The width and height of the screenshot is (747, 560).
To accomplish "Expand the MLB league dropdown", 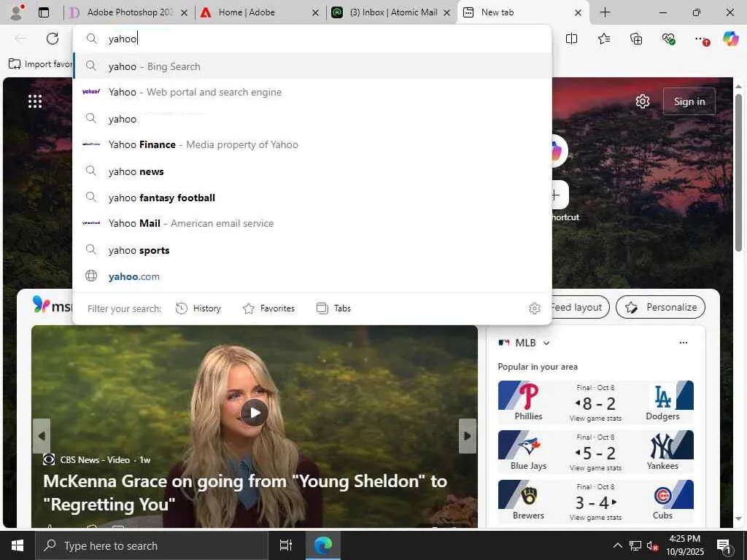I will [x=546, y=343].
